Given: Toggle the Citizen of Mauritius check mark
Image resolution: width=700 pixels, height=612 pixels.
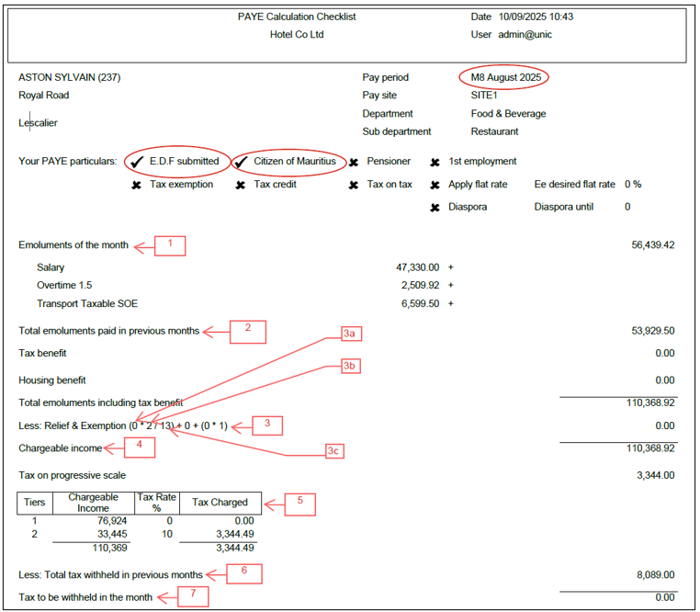Looking at the screenshot, I should [x=241, y=162].
